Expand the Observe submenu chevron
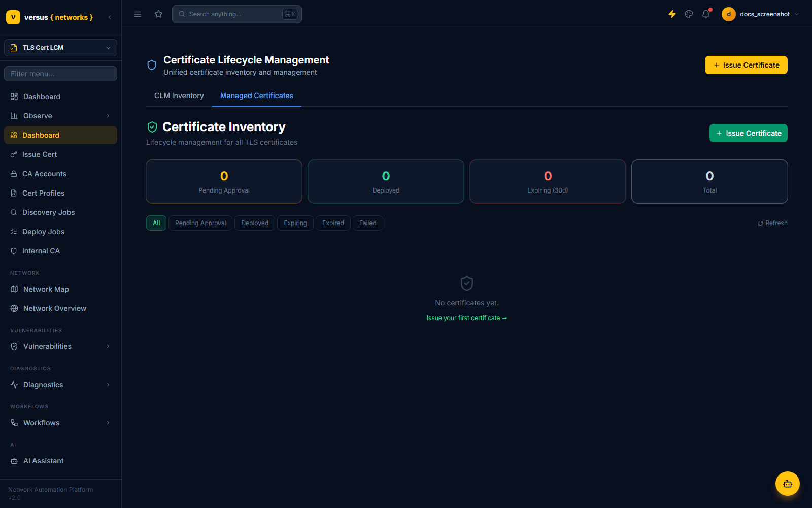The image size is (812, 508). (x=108, y=116)
